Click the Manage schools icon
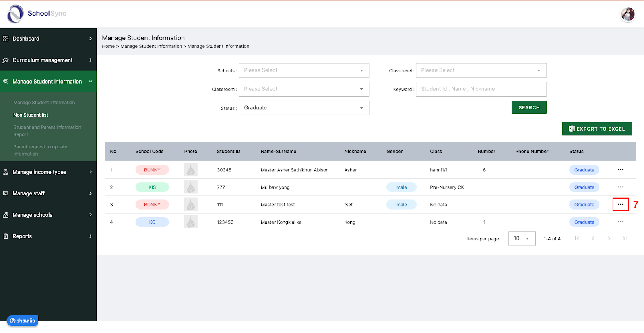The height and width of the screenshot is (333, 644). tap(6, 215)
